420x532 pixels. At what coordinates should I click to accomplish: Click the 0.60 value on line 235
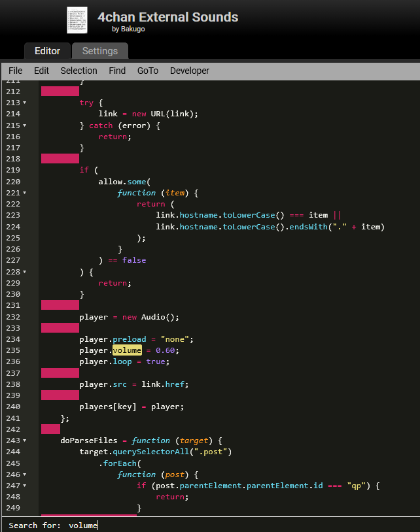click(x=166, y=350)
